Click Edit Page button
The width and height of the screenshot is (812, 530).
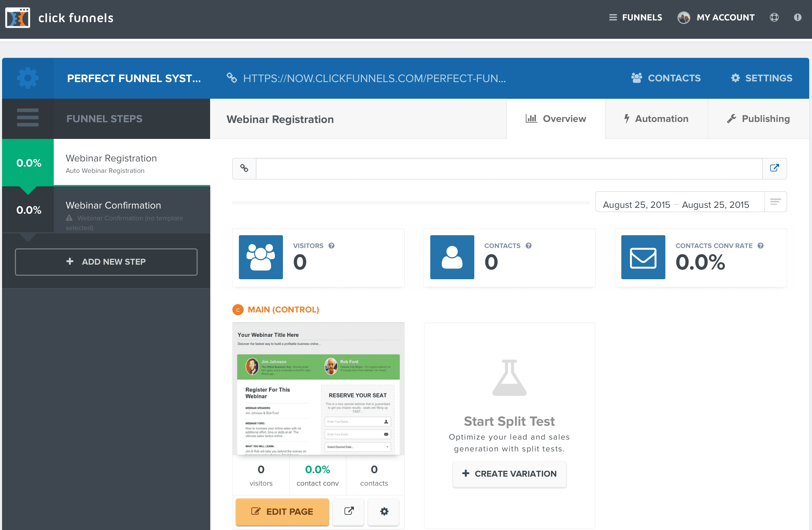pyautogui.click(x=282, y=512)
